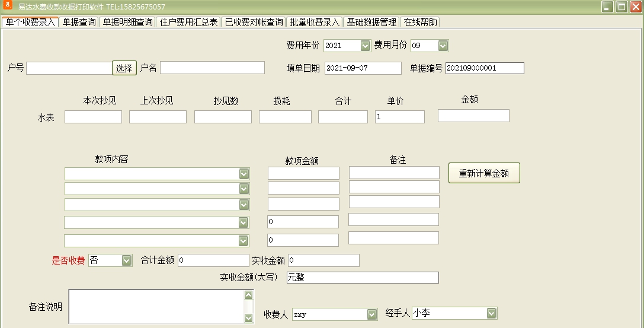Expand the fourth 款项内容 dropdown
Screen dimensions: 644x328
(243, 222)
